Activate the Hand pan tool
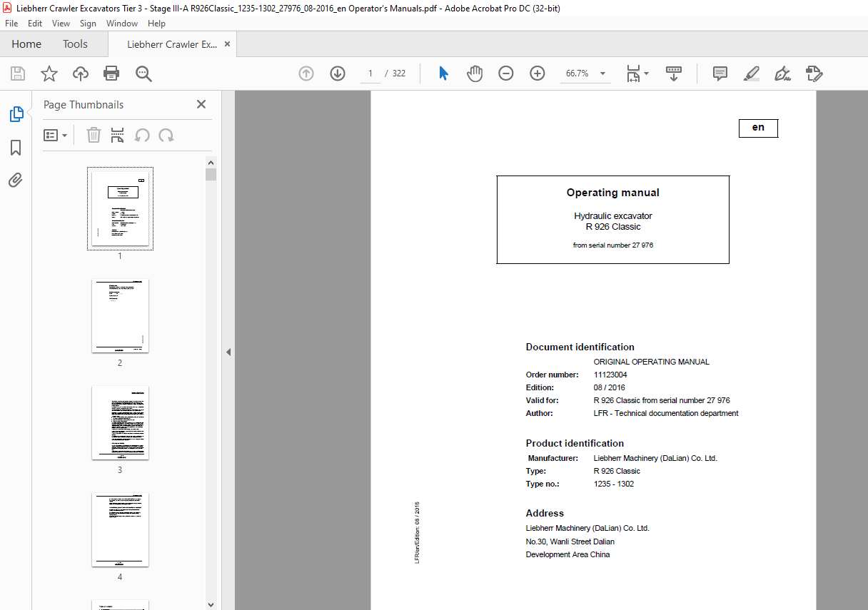 click(x=475, y=73)
